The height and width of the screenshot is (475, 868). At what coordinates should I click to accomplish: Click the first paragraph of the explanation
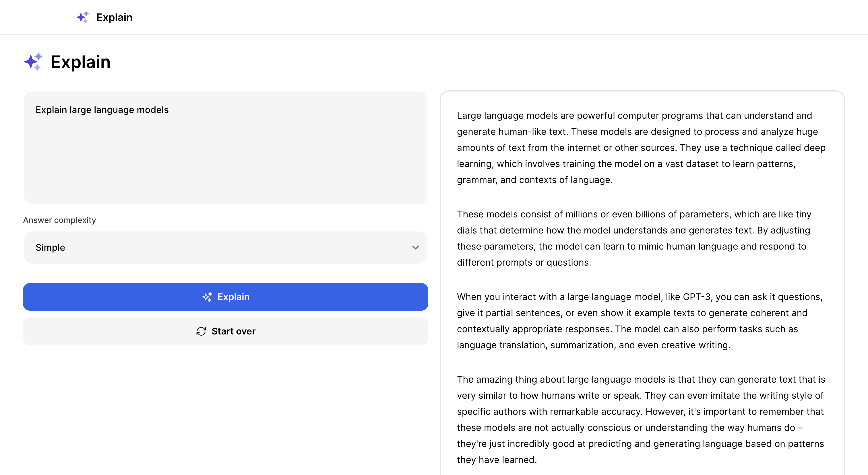point(640,147)
